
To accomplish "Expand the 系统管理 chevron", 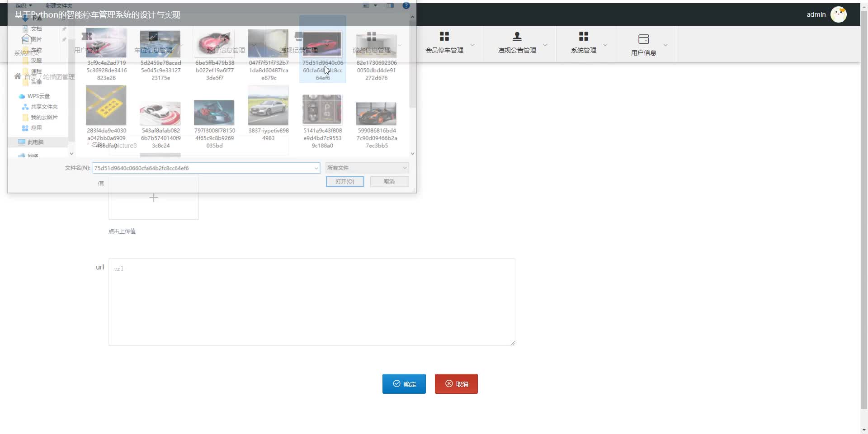I will point(605,45).
